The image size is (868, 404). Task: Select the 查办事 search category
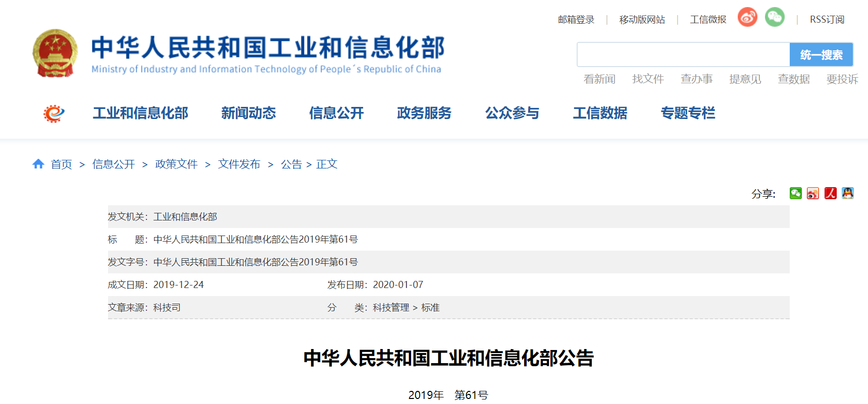coord(697,79)
